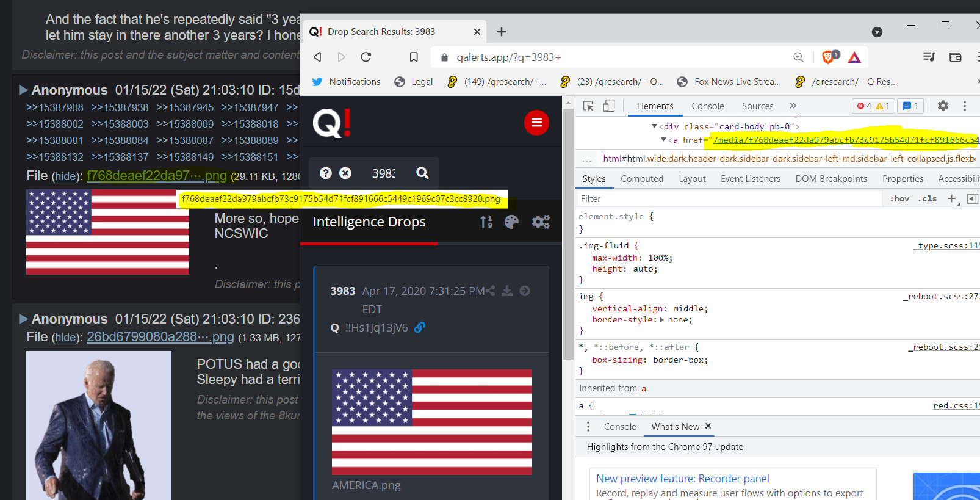Open the issues counter badge
Image resolution: width=980 pixels, height=500 pixels.
tap(910, 106)
